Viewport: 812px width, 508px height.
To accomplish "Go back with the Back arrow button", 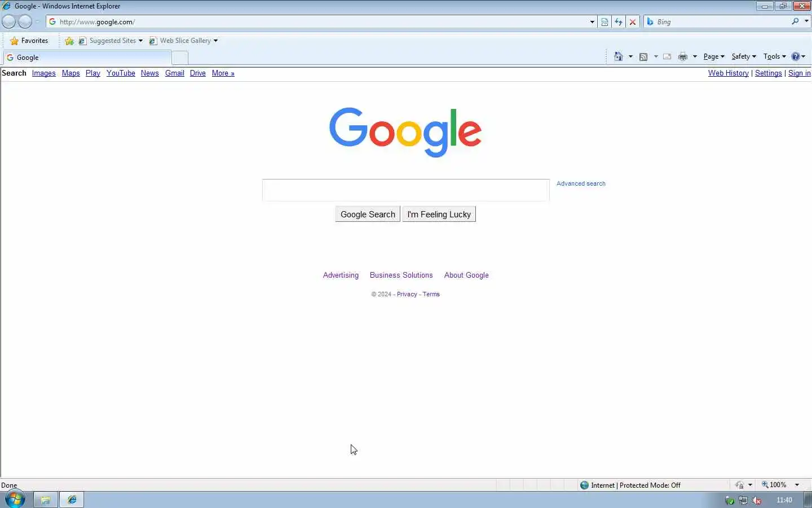I will pyautogui.click(x=8, y=22).
